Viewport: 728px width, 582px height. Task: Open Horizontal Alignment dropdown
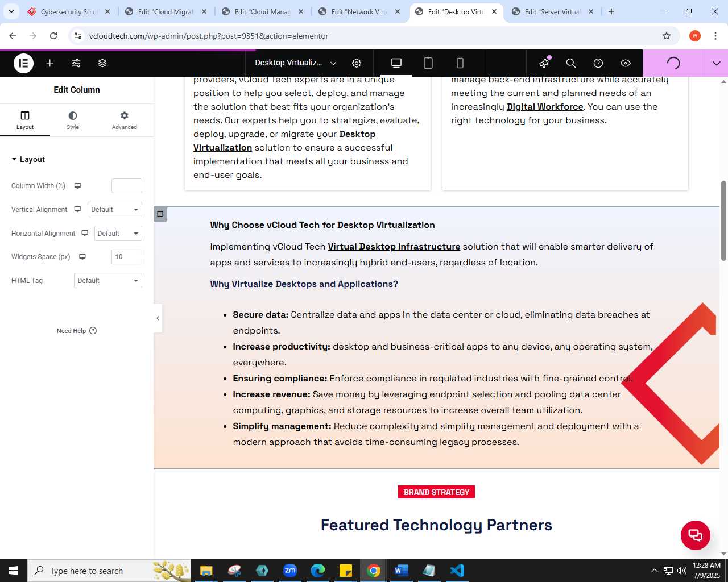tap(118, 234)
